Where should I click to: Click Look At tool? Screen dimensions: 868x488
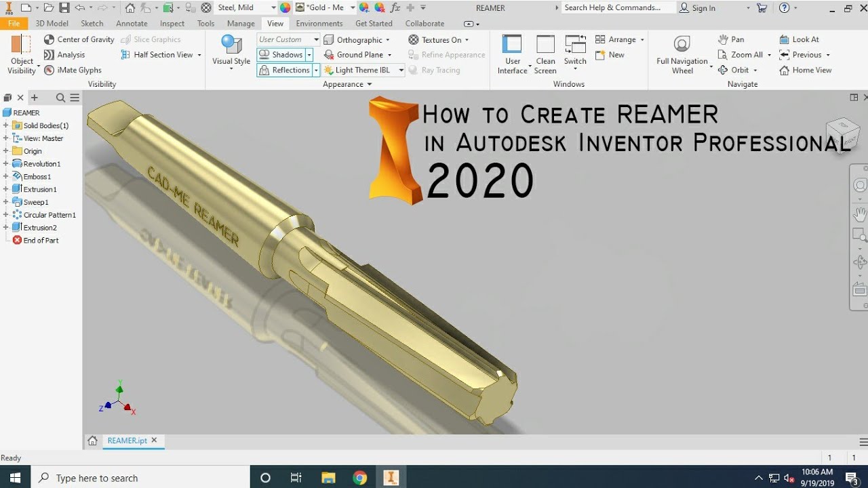point(799,39)
